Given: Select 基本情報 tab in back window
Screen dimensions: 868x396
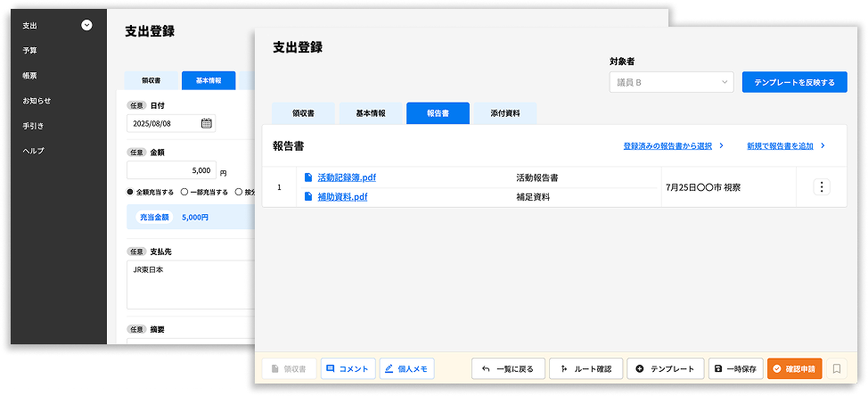Looking at the screenshot, I should click(209, 80).
